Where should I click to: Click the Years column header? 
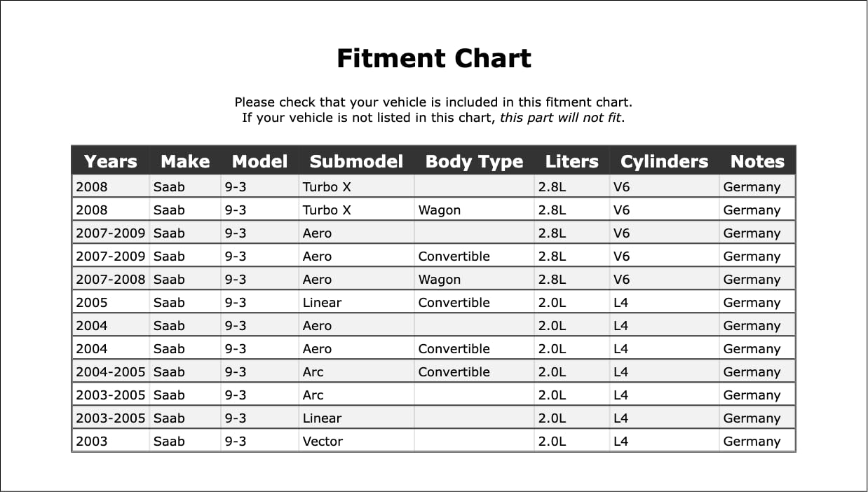110,161
